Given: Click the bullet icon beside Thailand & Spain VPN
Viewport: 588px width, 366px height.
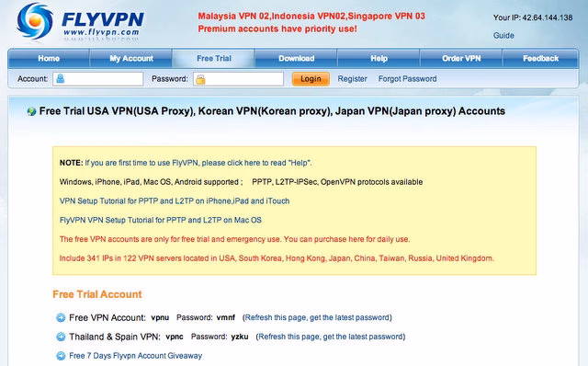Looking at the screenshot, I should pos(61,337).
